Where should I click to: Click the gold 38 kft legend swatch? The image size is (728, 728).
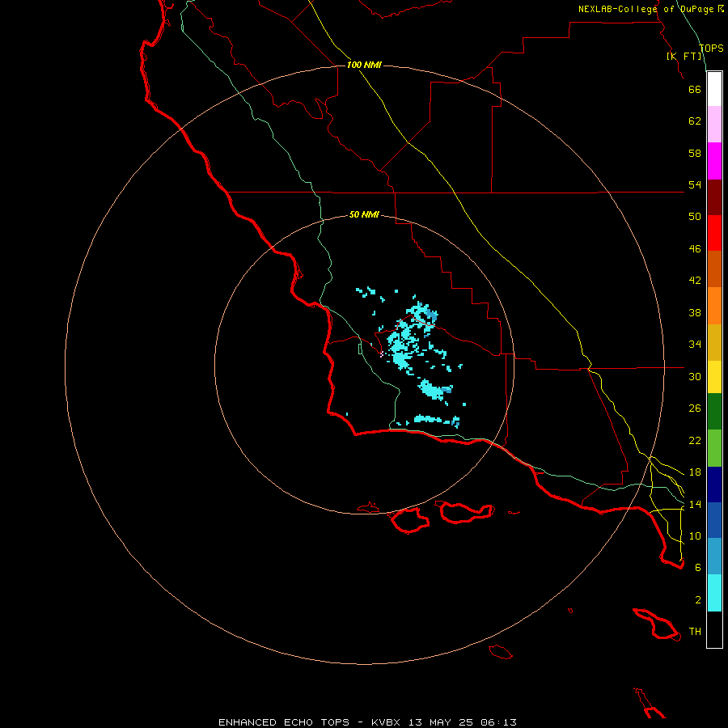tap(714, 342)
